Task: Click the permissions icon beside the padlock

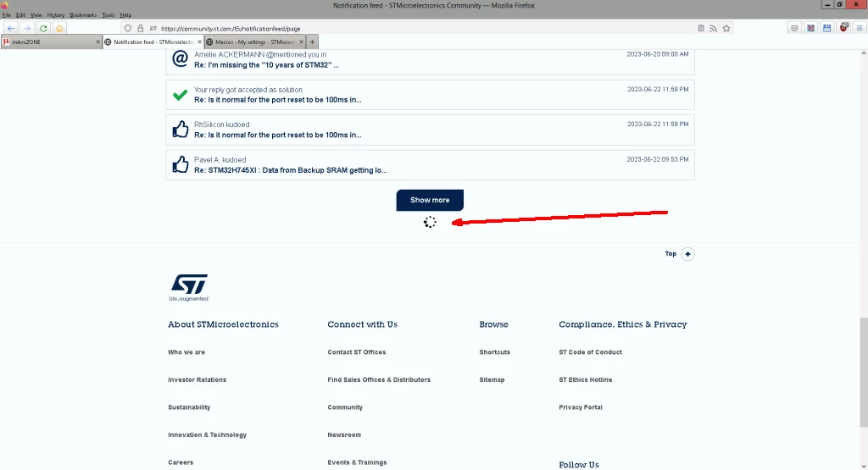Action: pos(153,28)
